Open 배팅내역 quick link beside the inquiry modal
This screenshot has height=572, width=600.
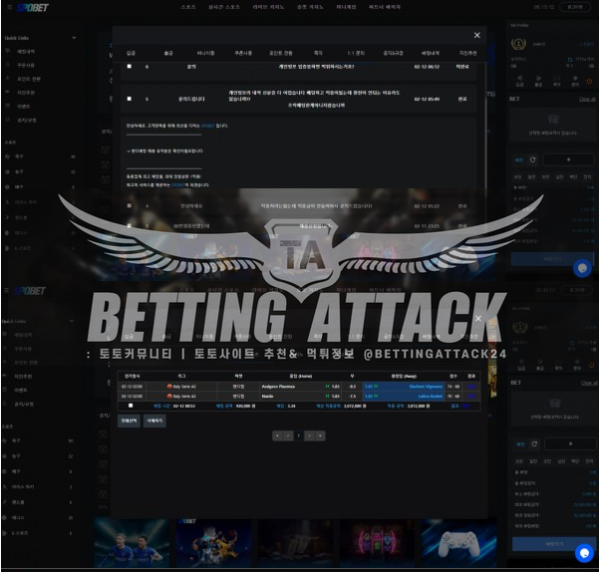click(x=26, y=51)
